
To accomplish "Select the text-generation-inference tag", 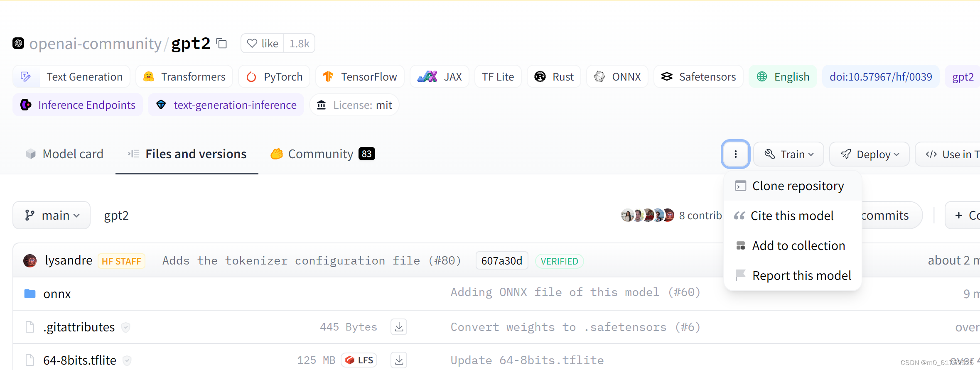I will click(x=226, y=105).
